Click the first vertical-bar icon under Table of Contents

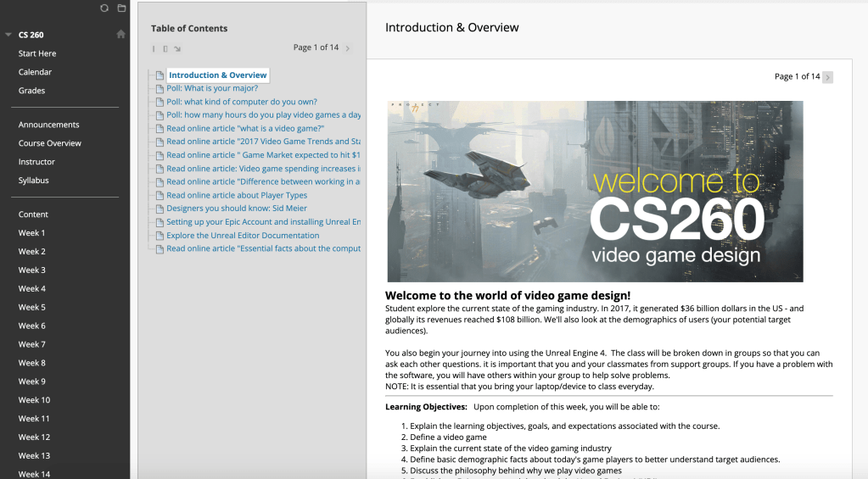(154, 49)
